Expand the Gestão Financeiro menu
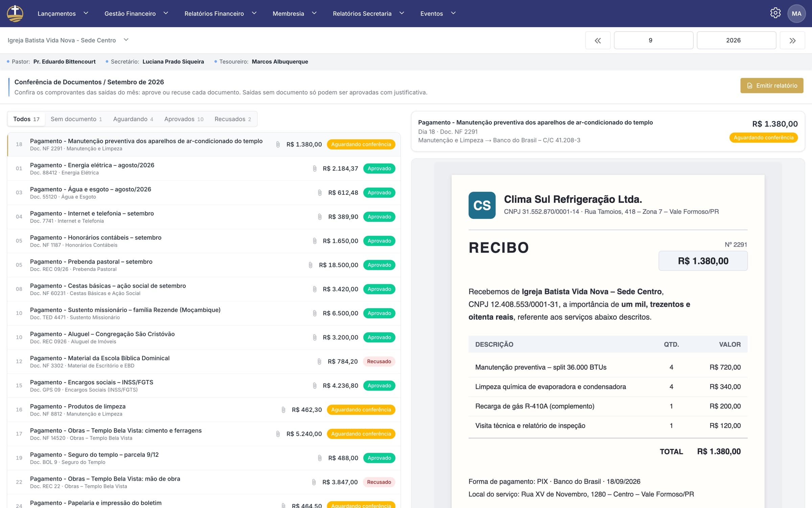This screenshot has height=508, width=812. pyautogui.click(x=136, y=14)
